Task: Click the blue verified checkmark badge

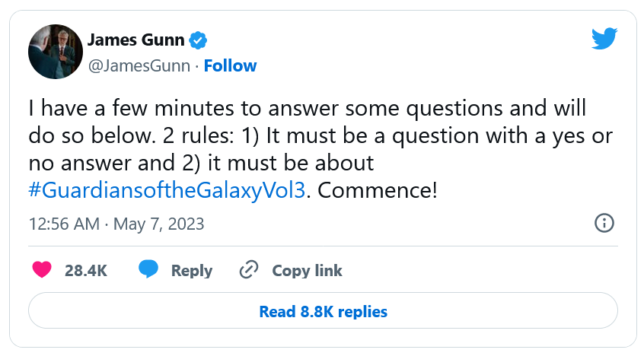Action: pyautogui.click(x=199, y=40)
